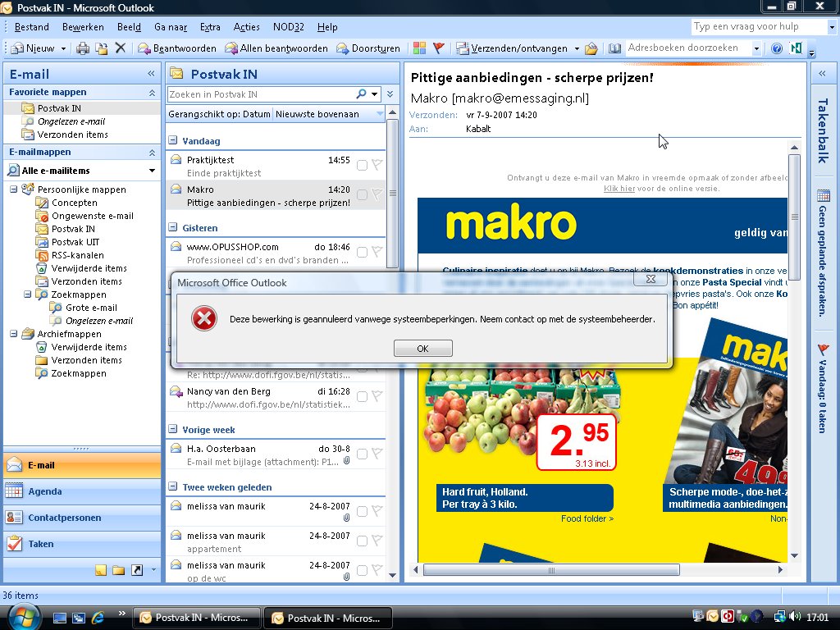840x630 pixels.
Task: Open Shortcuts via the arrow icon in navigation pane
Action: pyautogui.click(x=137, y=570)
